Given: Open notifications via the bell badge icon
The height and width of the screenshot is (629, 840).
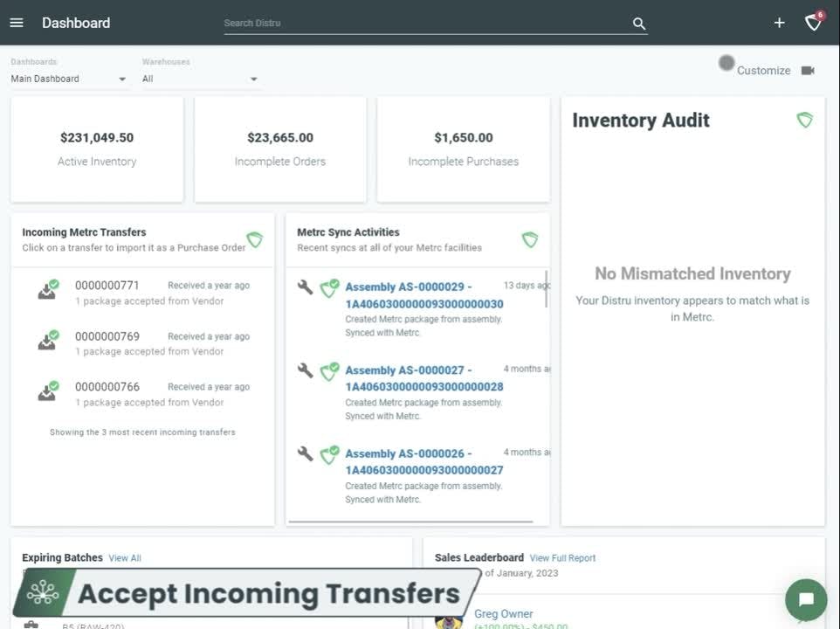Looking at the screenshot, I should pos(813,24).
